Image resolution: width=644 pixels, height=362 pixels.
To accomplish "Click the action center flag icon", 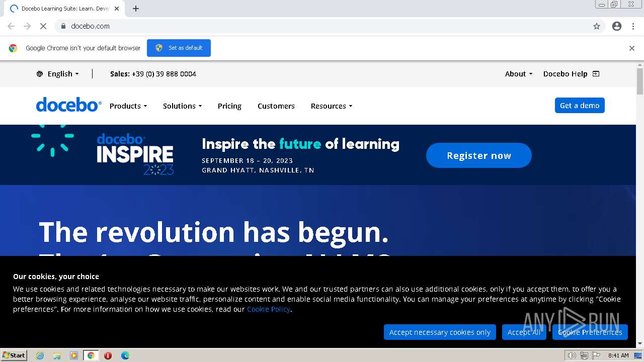I will click(596, 355).
